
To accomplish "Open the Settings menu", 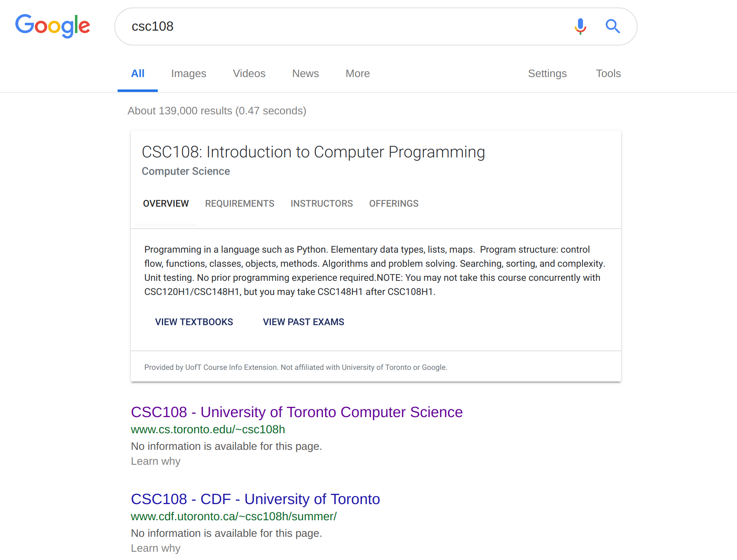I will click(547, 74).
